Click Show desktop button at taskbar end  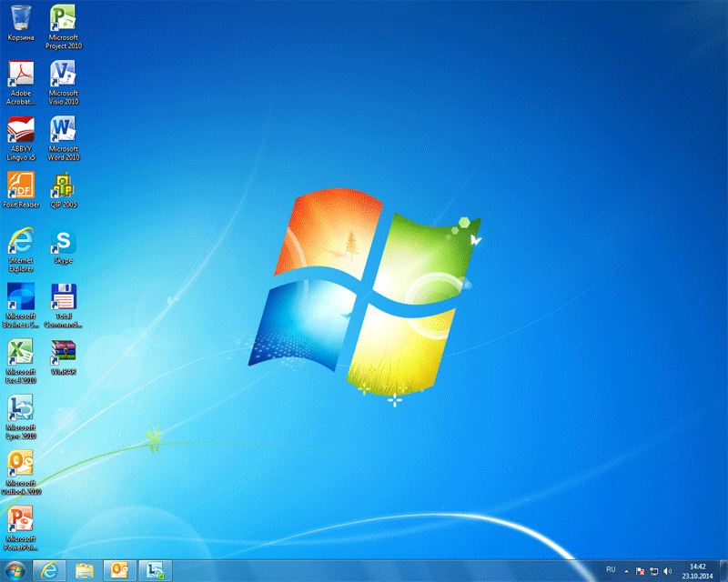(x=723, y=571)
